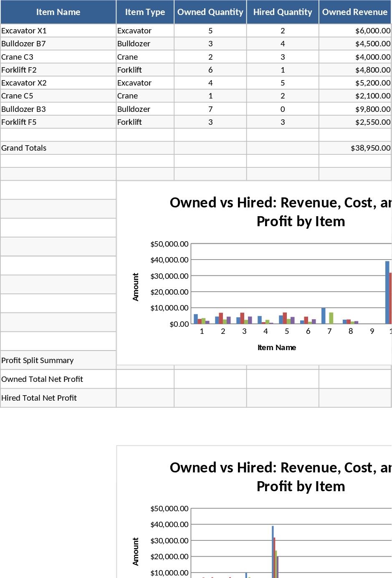The width and height of the screenshot is (392, 578).
Task: Select the Profit Split Summary cell
Action: coord(58,360)
